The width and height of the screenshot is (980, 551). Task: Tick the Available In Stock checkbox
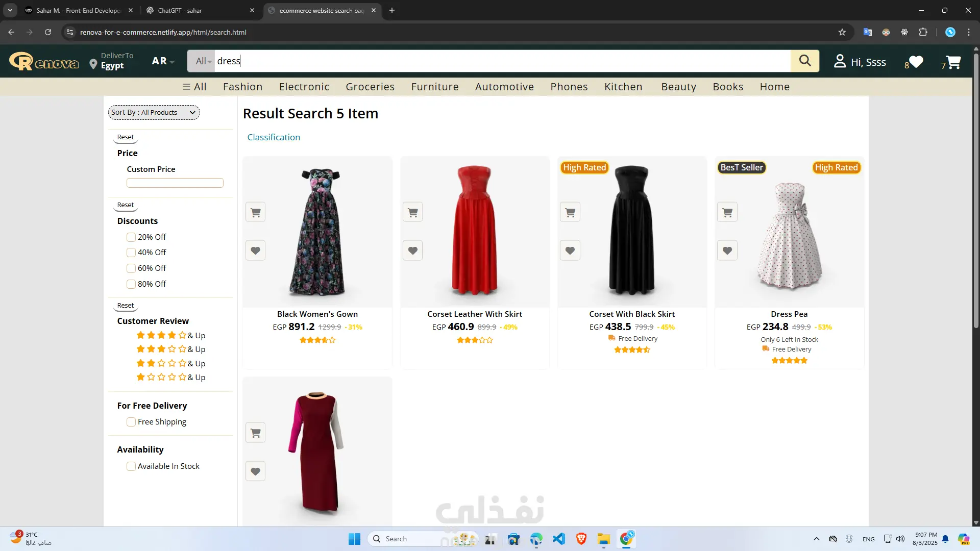tap(131, 466)
